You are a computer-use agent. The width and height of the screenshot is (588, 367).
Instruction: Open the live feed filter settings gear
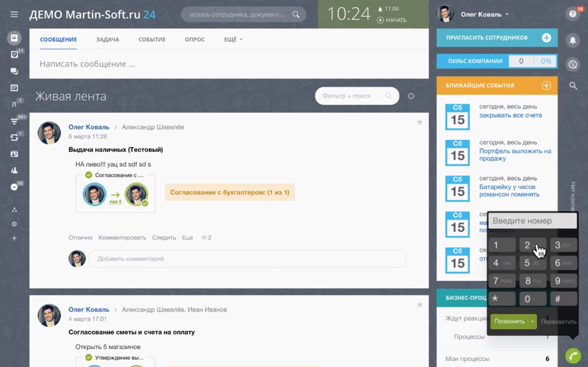tap(411, 96)
